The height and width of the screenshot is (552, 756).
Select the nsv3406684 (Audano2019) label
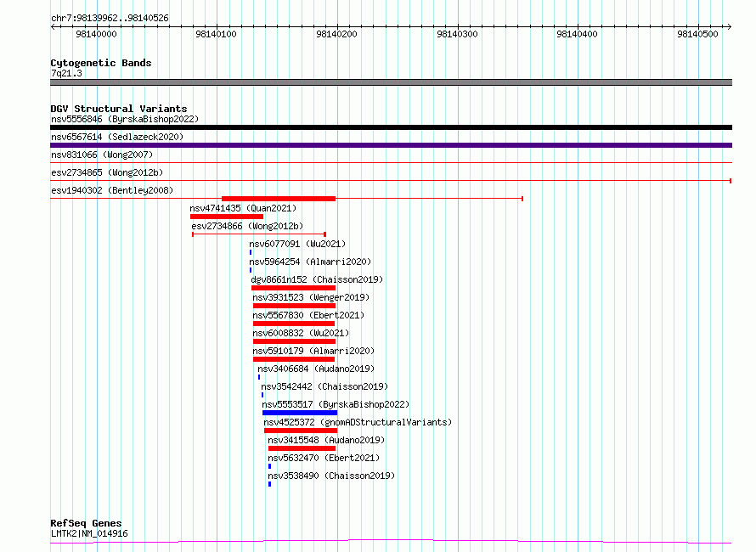click(x=316, y=369)
